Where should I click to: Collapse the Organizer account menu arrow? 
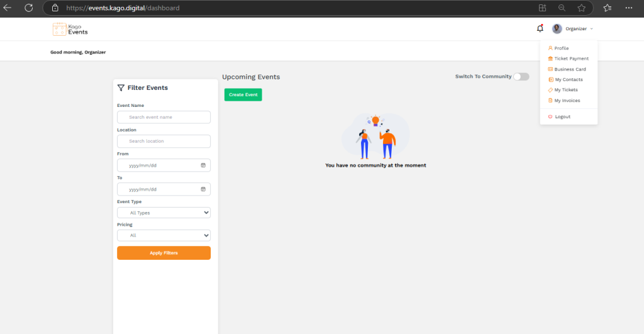coord(592,29)
